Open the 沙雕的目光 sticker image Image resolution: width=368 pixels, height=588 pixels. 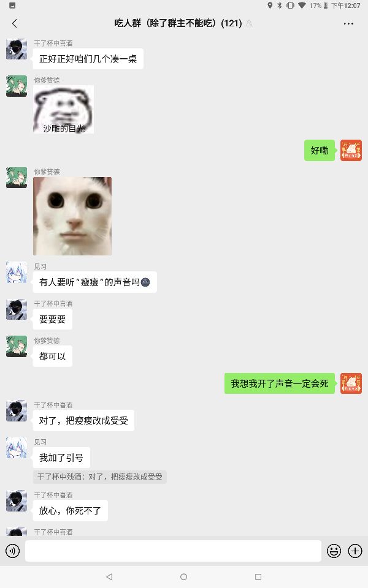click(63, 109)
